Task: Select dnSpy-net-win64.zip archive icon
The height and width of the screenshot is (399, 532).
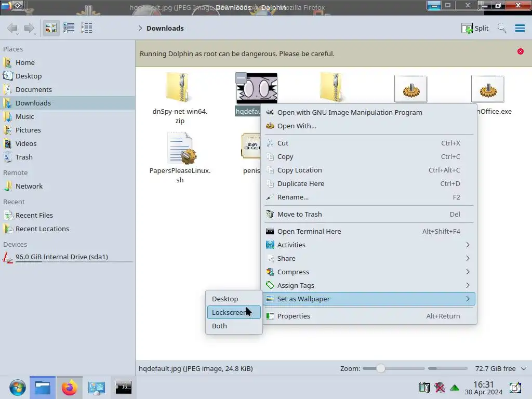Action: coord(179,87)
